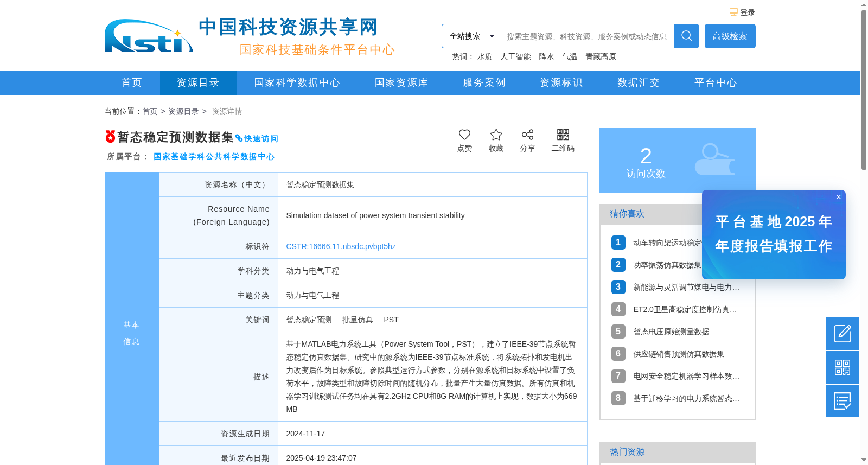Open recommended item 新能源与灵活调节煤电与电力

(x=686, y=287)
